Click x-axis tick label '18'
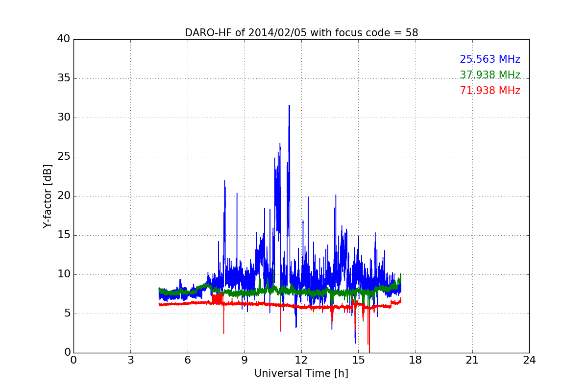This screenshot has height=392, width=588. pyautogui.click(x=416, y=360)
